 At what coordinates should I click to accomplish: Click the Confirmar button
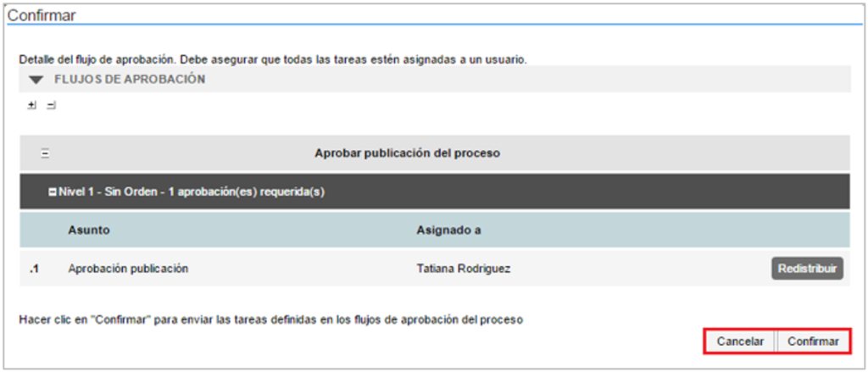(813, 341)
